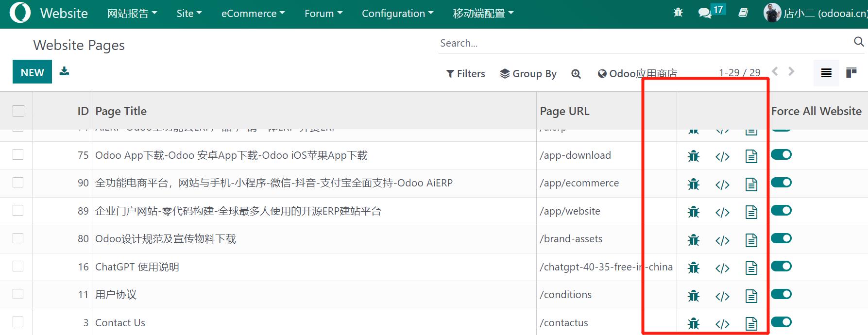Click the Odoo logo in navbar
Screen dimensions: 868x335
pyautogui.click(x=20, y=13)
